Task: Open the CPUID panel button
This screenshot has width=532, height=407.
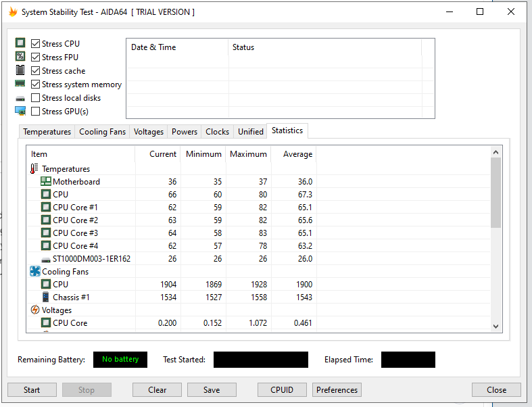Action: [x=282, y=389]
